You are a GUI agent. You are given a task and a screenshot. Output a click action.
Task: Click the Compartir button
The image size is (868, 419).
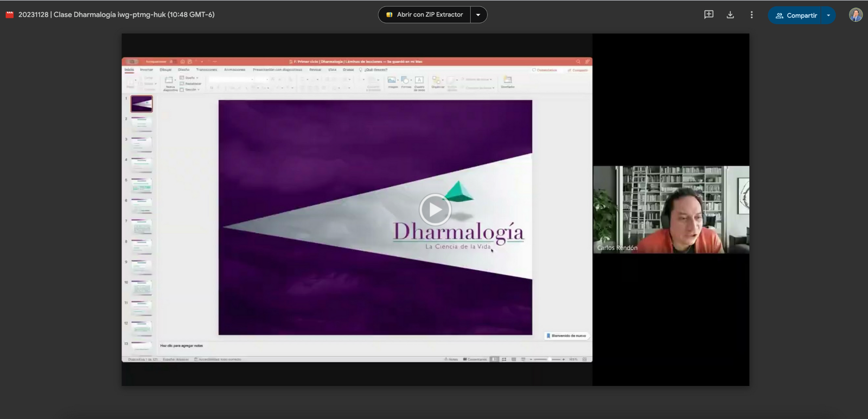(795, 15)
